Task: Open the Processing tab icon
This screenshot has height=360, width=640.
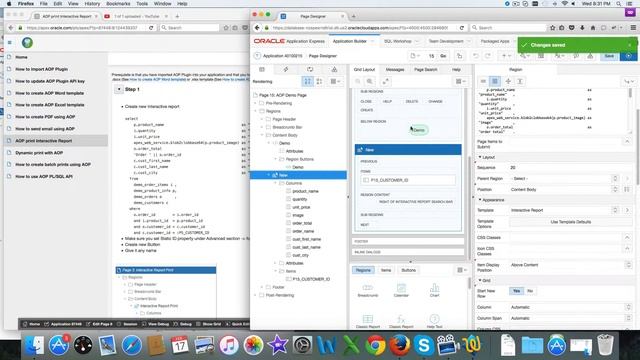Action: [x=310, y=69]
